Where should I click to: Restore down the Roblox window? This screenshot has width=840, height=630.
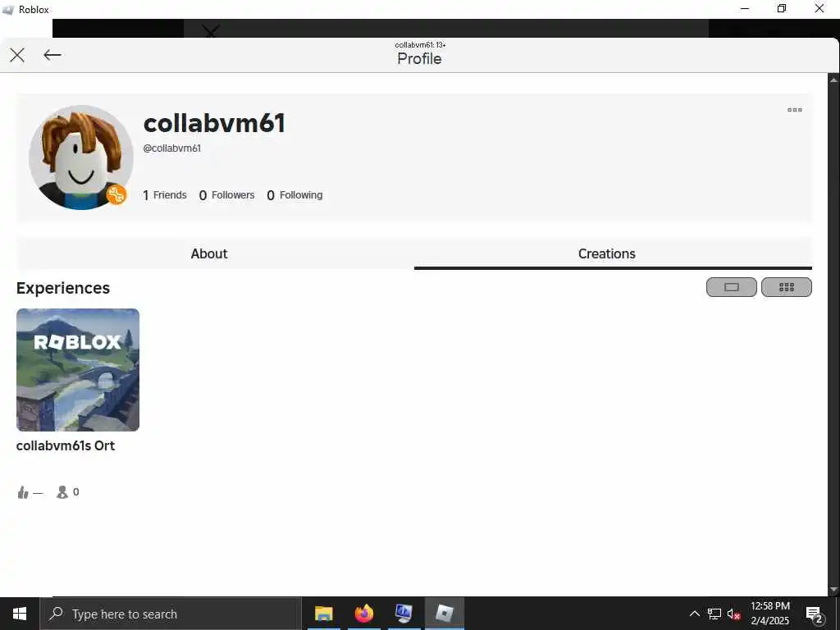(782, 8)
